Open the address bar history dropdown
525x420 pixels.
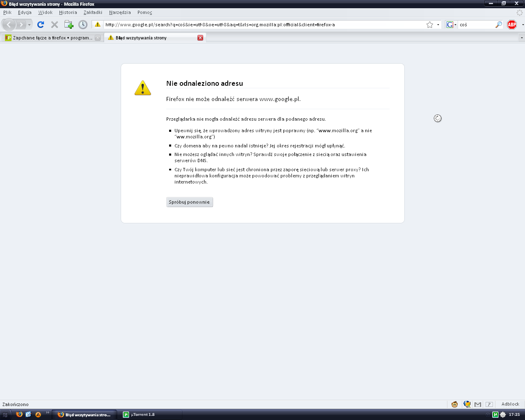point(438,25)
